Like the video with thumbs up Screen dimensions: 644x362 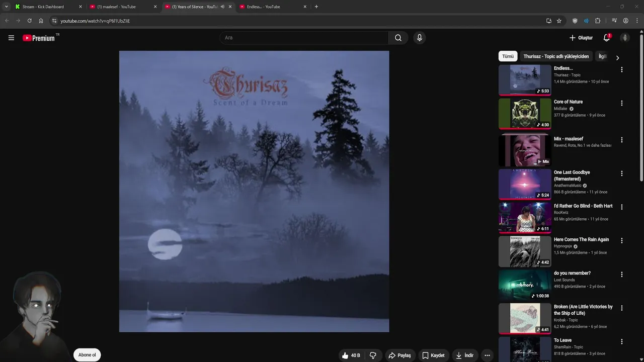click(351, 355)
